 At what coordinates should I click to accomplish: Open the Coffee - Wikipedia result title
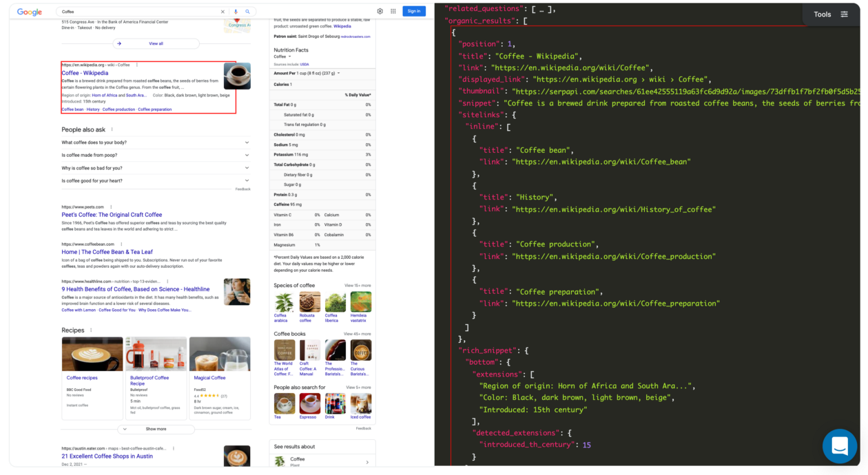(85, 73)
